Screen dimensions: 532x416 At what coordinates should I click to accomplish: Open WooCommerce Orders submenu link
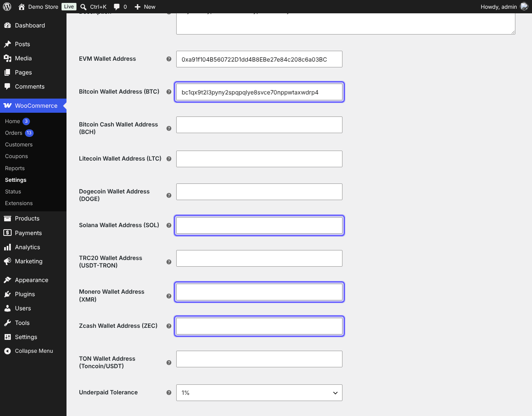[14, 133]
